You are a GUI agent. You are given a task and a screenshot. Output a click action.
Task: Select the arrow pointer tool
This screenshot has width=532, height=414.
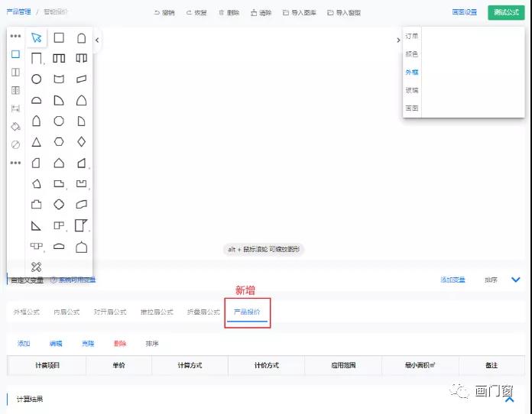coord(36,37)
